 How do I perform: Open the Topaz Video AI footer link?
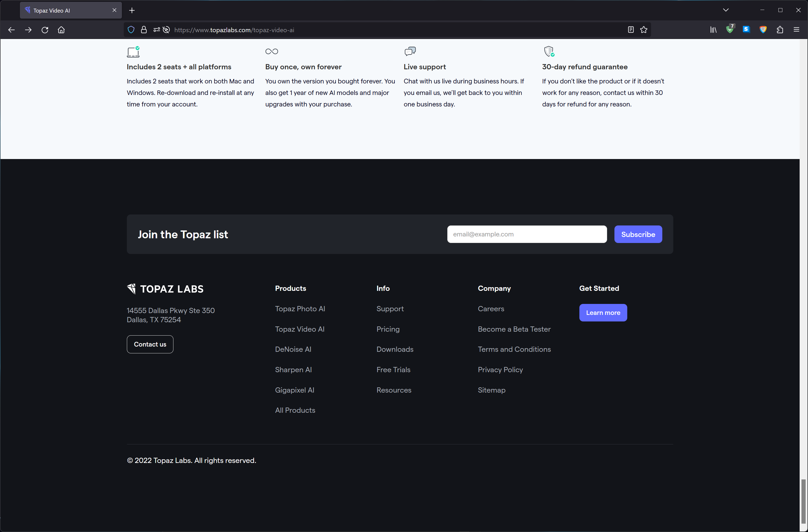click(x=300, y=329)
